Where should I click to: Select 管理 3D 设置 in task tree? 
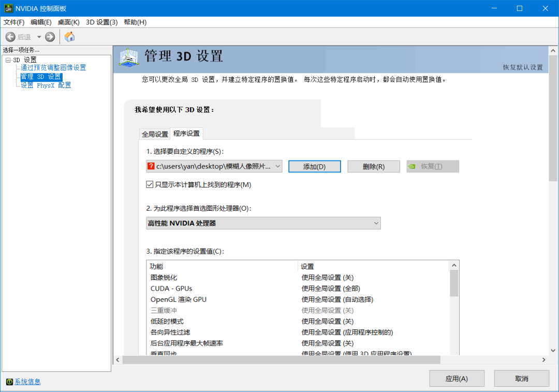[x=41, y=76]
